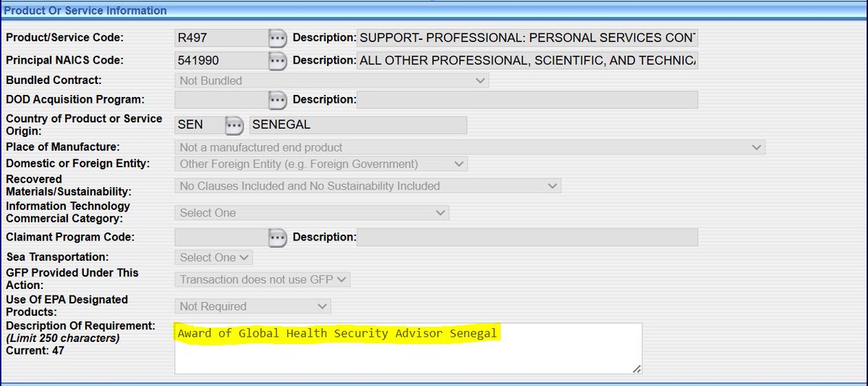Image resolution: width=868 pixels, height=386 pixels.
Task: Open the Domestic or Foreign Entity dropdown
Action: pos(321,164)
